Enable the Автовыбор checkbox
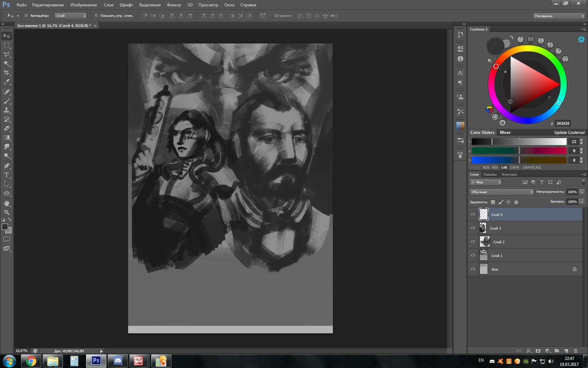The height and width of the screenshot is (368, 588). pos(26,16)
